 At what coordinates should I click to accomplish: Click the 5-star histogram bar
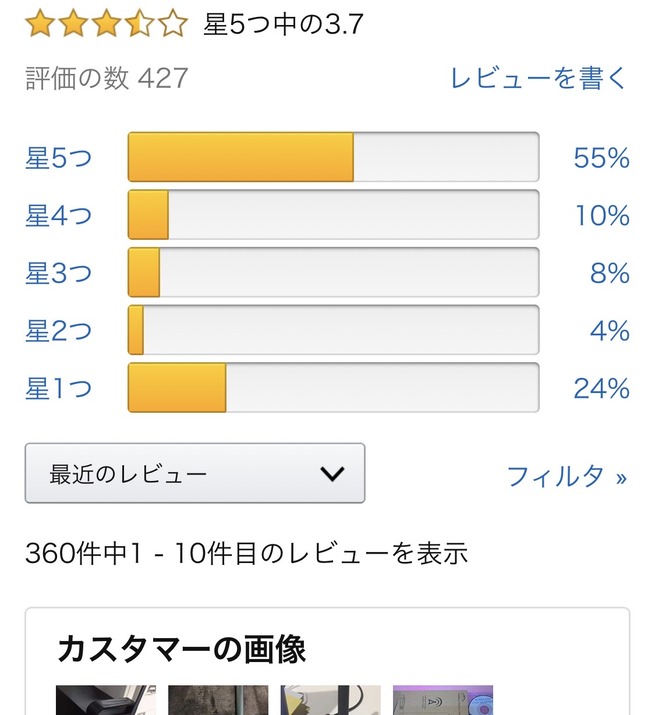333,157
